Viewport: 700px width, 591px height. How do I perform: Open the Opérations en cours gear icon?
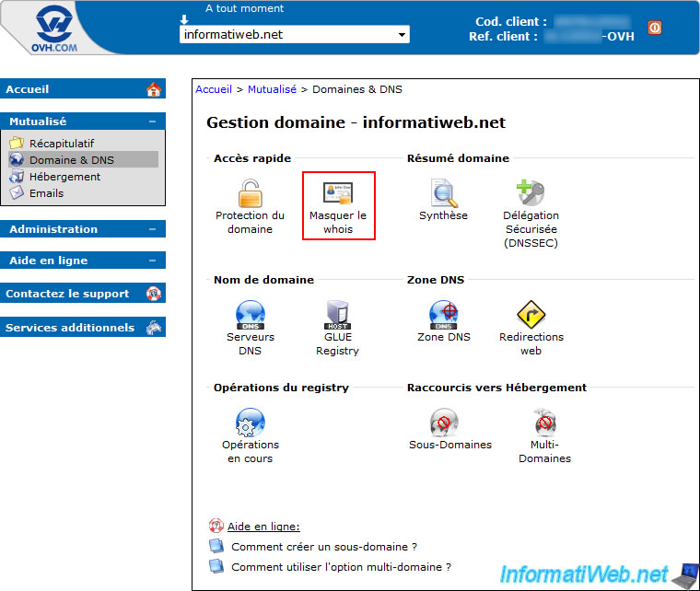[x=250, y=423]
